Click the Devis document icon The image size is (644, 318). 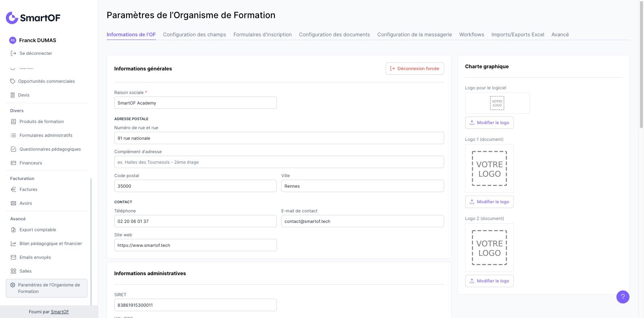[13, 95]
